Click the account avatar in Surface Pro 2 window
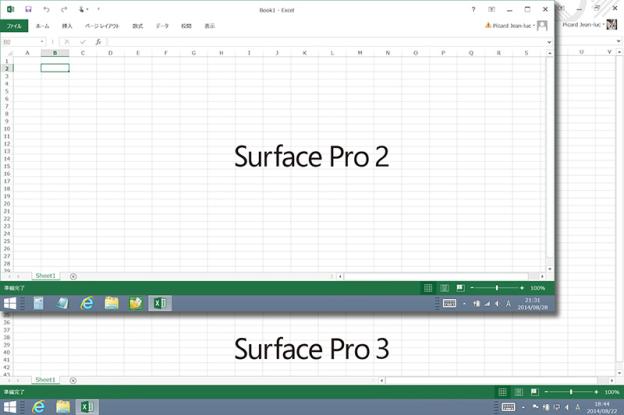This screenshot has width=624, height=415. 542,25
